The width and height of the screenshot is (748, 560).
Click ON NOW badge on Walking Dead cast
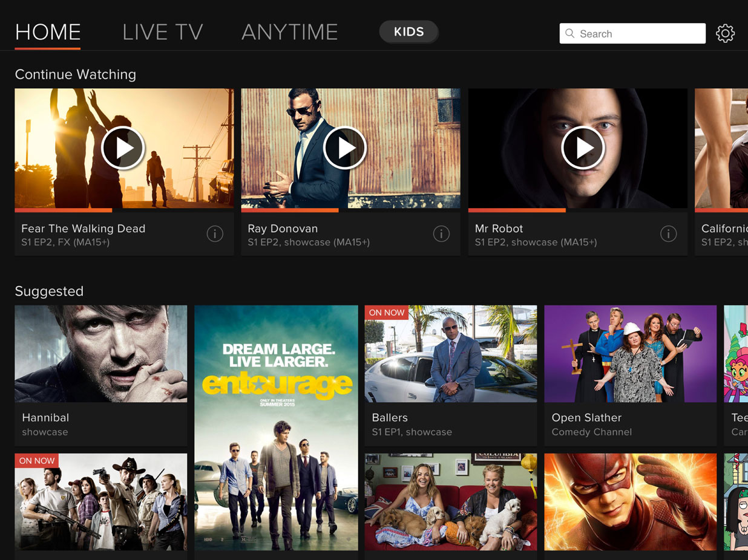pos(37,461)
